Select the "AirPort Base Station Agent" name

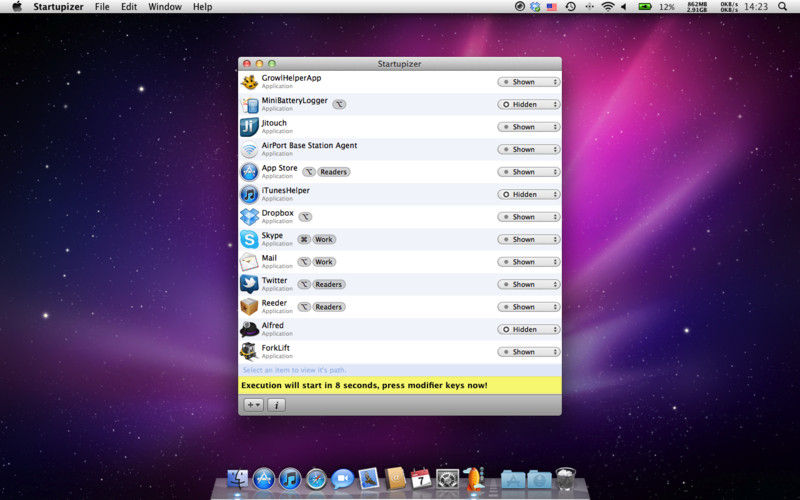(309, 145)
